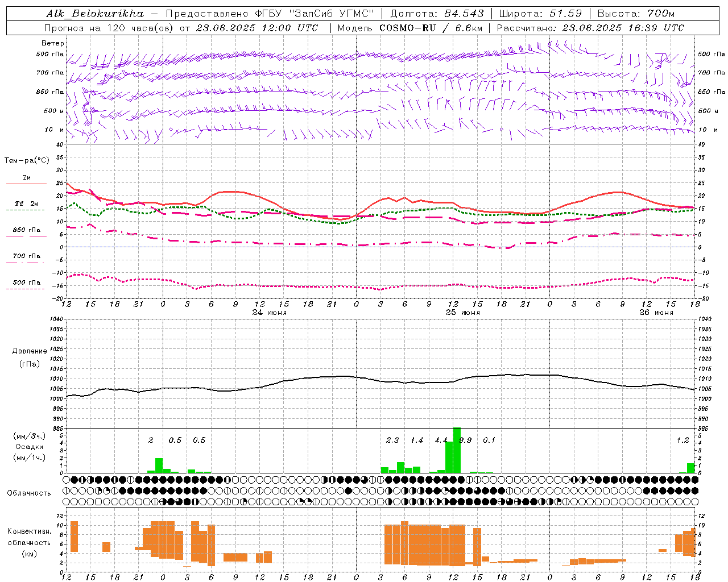Click the Alk_Belokurikha station title
Viewport: 728px width, 582px height.
click(94, 13)
